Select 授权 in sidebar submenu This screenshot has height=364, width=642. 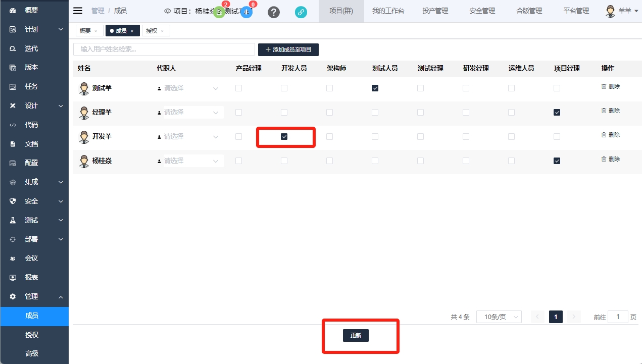tap(34, 335)
